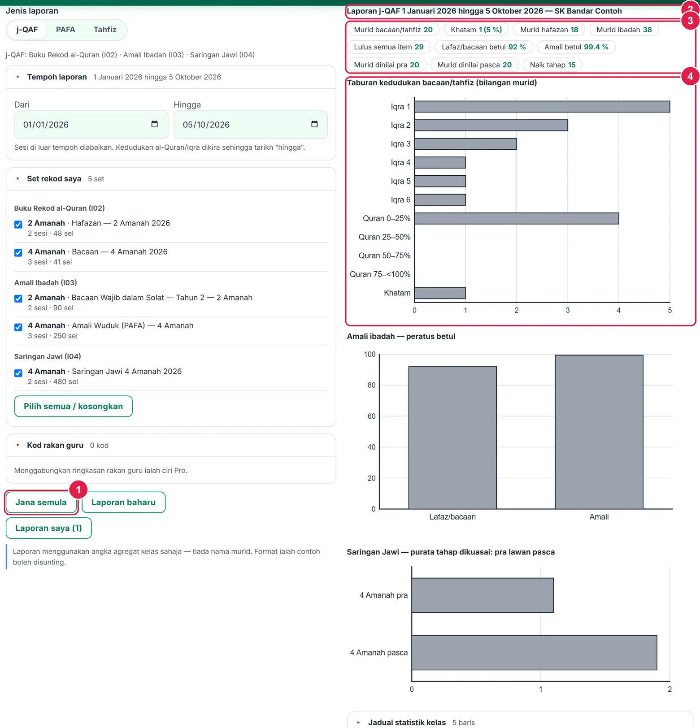The image size is (700, 728).
Task: Uncheck the 4 Amanah Bacaan record set
Action: point(18,253)
